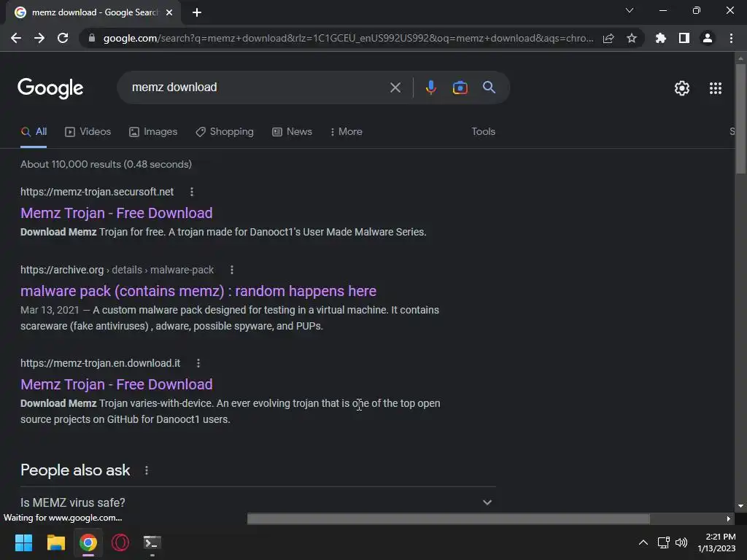Open Chrome profile menu

[x=708, y=38]
